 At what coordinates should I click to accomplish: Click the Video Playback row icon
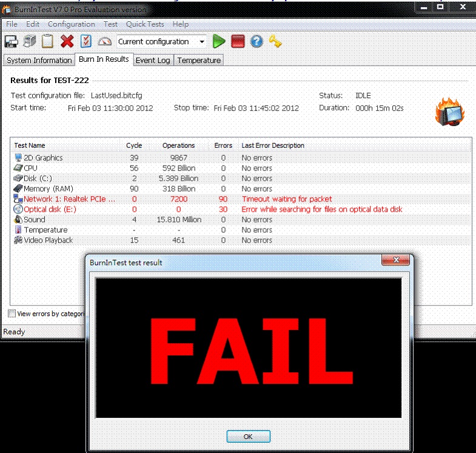coord(18,240)
